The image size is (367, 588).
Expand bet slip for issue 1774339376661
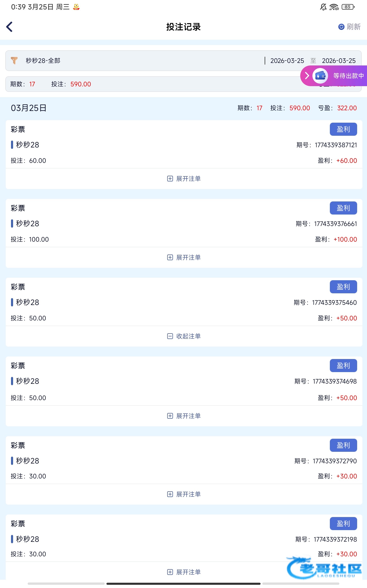click(x=184, y=257)
